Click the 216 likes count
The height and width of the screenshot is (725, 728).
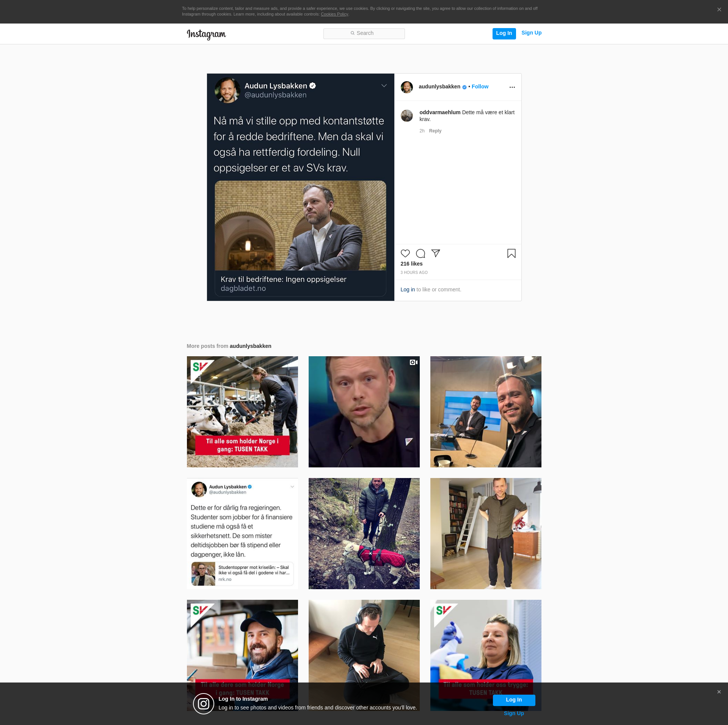[411, 264]
